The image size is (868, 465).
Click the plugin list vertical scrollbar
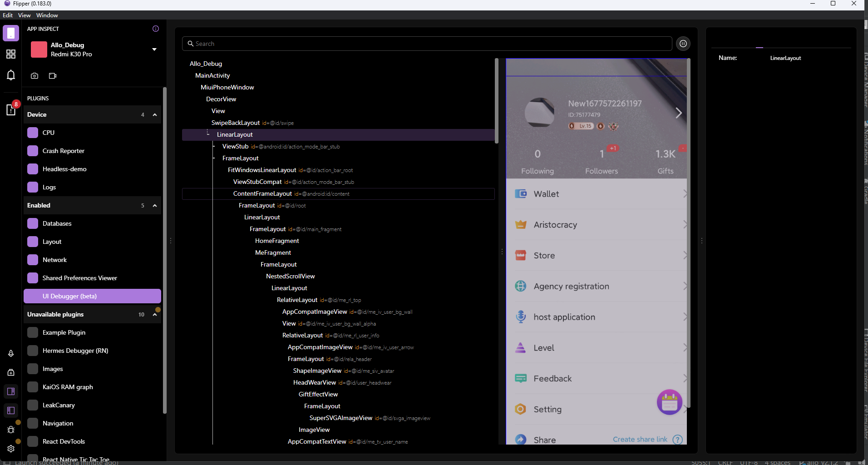(x=164, y=251)
